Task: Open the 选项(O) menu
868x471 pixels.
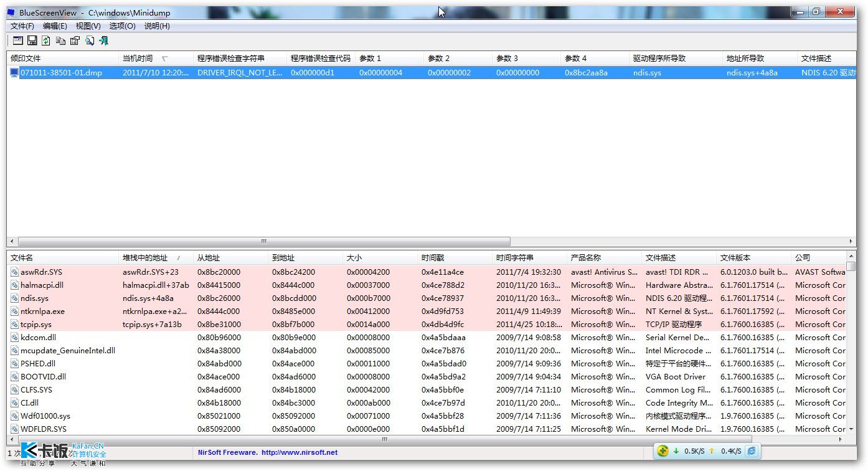Action: (122, 26)
